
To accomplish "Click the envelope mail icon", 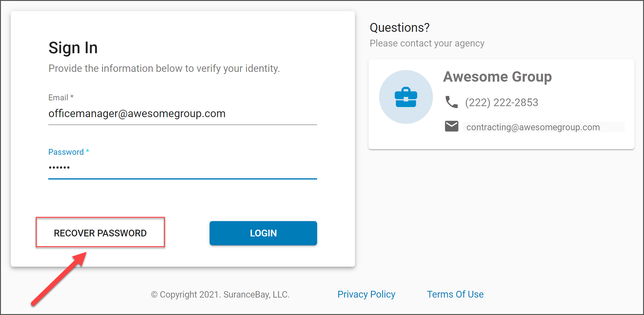I will pyautogui.click(x=452, y=126).
